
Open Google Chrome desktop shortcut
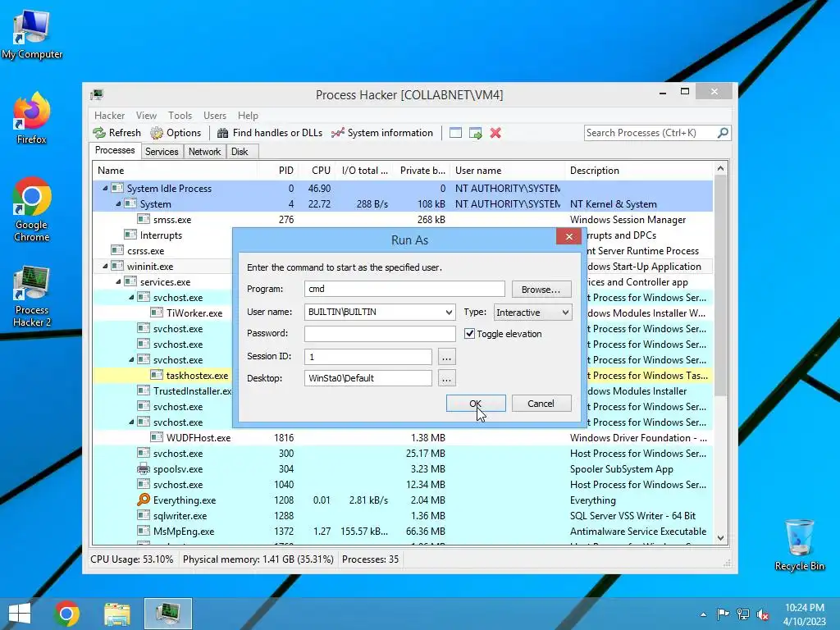32,209
